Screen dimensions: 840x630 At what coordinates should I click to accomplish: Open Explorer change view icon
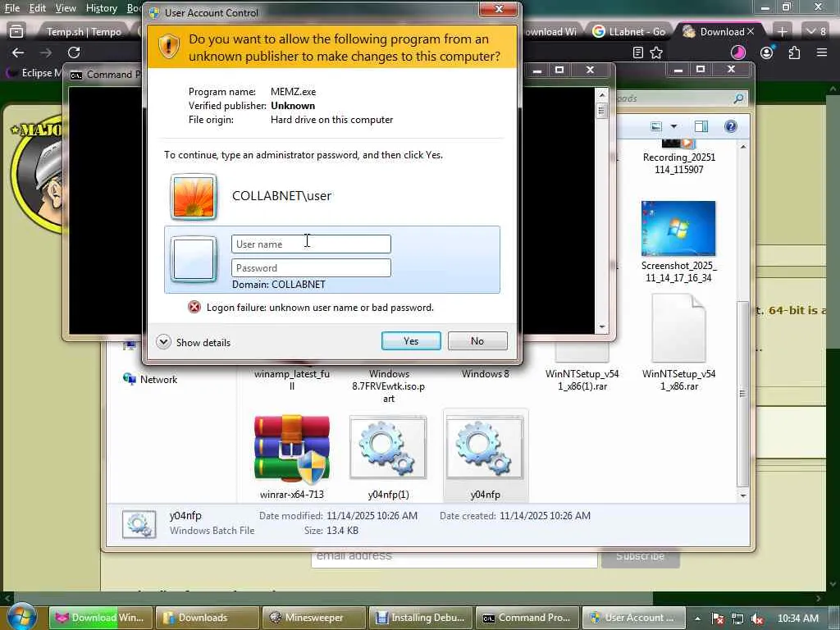(656, 126)
